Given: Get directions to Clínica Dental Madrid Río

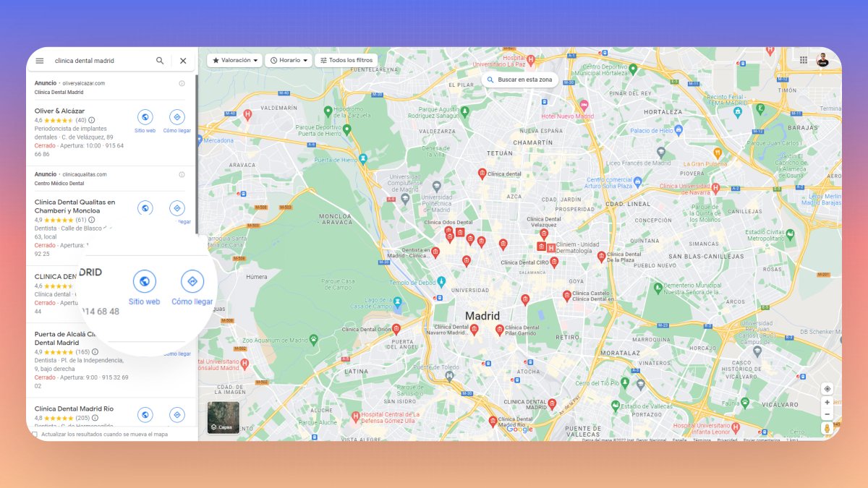Looking at the screenshot, I should (x=176, y=415).
